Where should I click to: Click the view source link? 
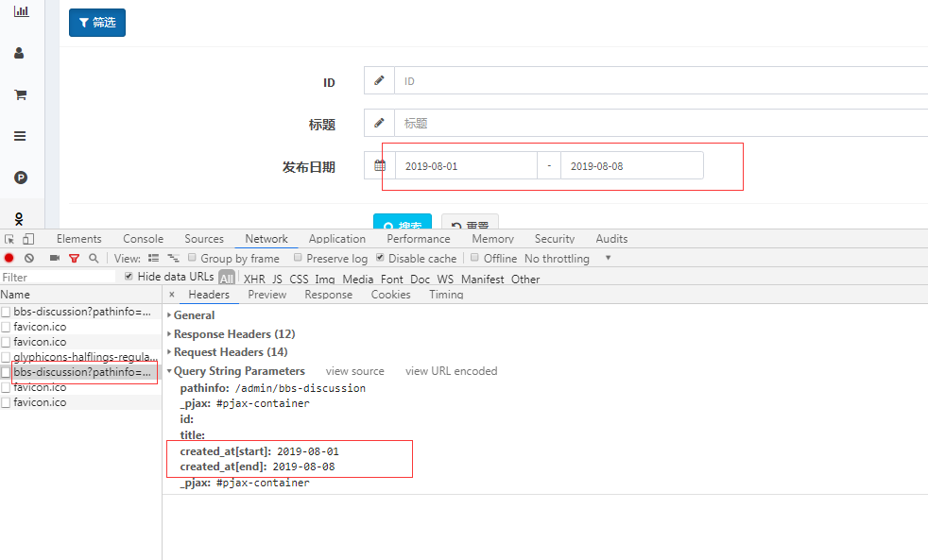coord(355,371)
